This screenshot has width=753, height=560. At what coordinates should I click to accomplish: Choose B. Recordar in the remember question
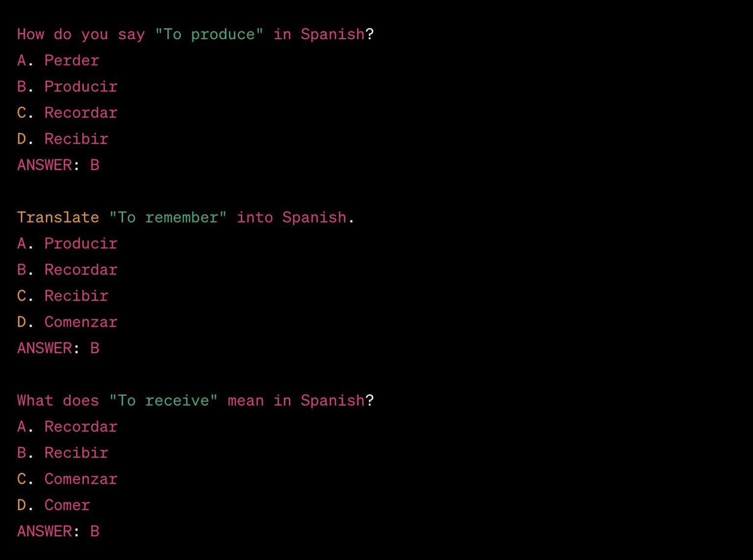click(67, 270)
